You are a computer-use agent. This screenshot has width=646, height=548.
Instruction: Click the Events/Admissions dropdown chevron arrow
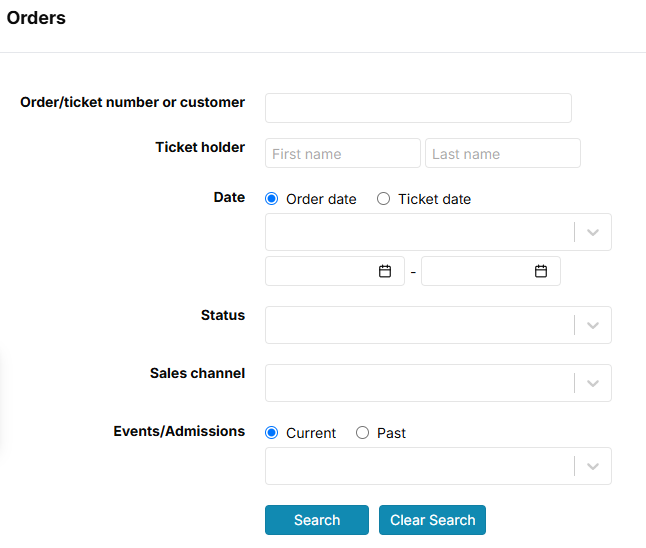tap(592, 466)
